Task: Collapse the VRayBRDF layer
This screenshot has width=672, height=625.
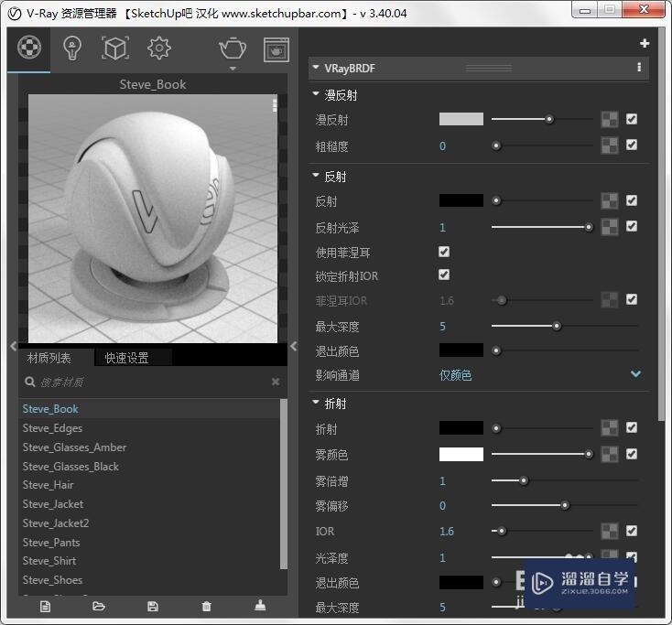Action: click(316, 67)
